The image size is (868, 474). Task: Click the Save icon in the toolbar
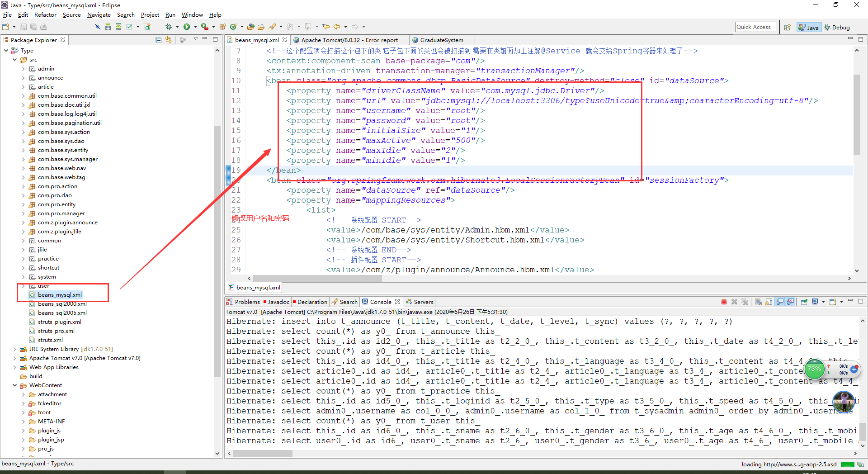pos(23,27)
